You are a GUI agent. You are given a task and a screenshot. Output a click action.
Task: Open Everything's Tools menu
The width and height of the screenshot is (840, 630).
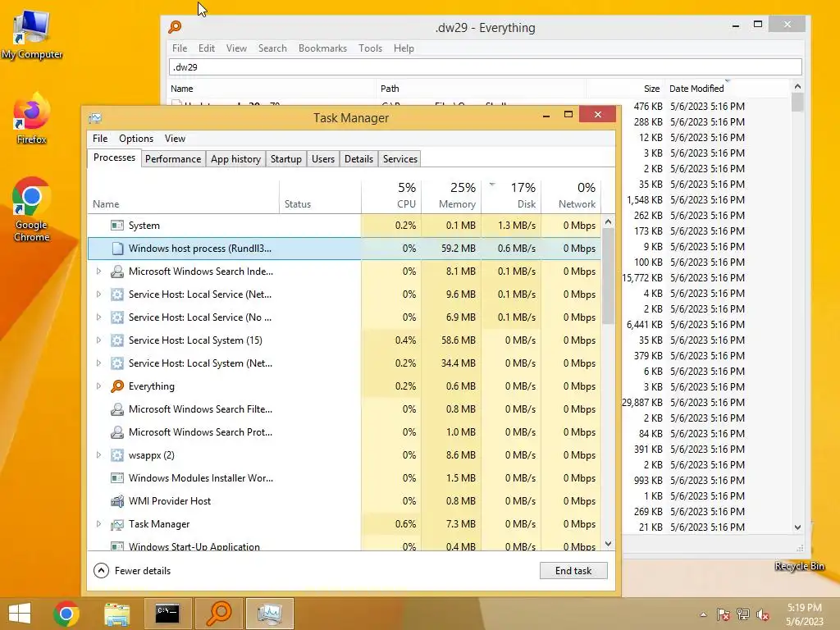click(x=370, y=48)
